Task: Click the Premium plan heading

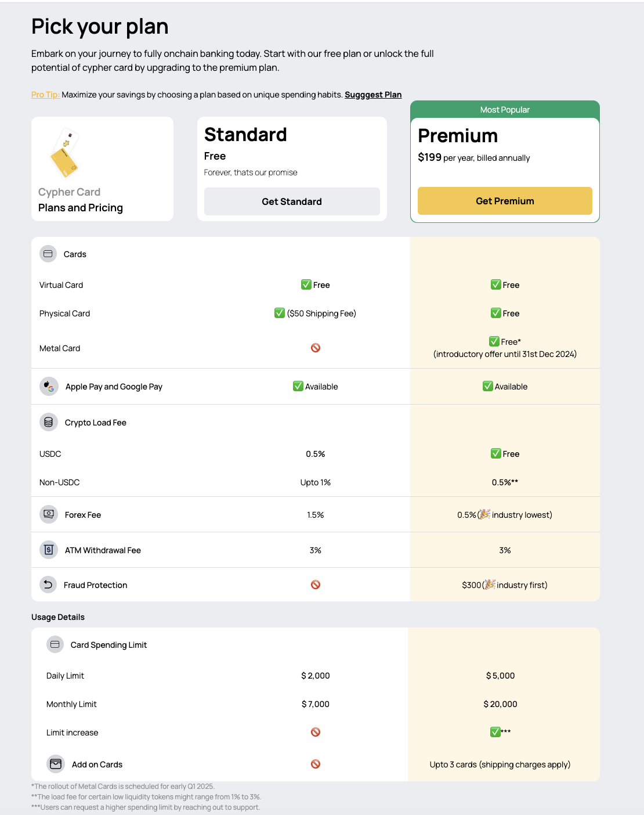Action: pos(458,136)
